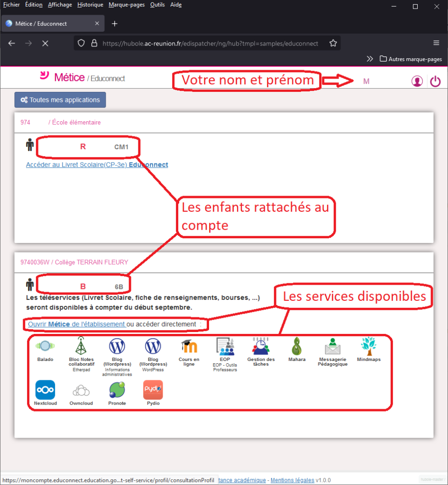
Task: Click the power logout icon
Action: (435, 81)
